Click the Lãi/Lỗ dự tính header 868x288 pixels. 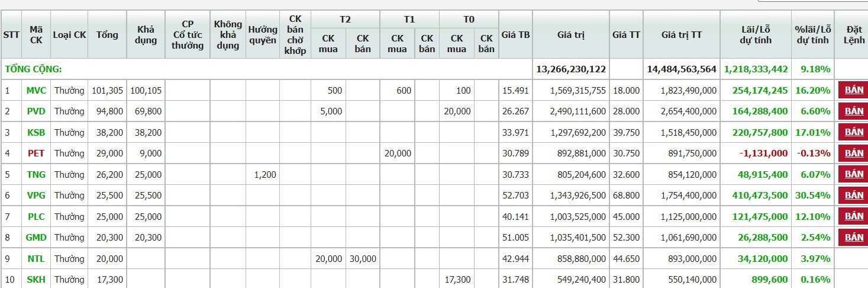[x=756, y=34]
